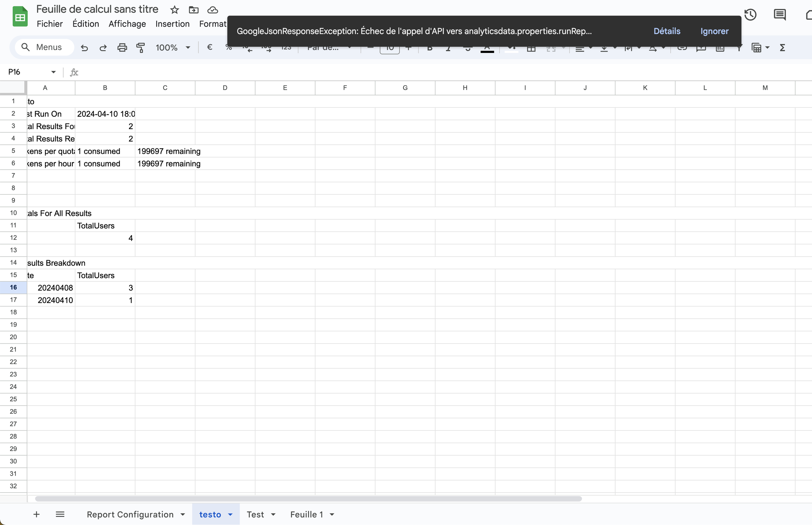Screen dimensions: 812x525
Task: Switch to the Test sheet tab
Action: (x=255, y=514)
